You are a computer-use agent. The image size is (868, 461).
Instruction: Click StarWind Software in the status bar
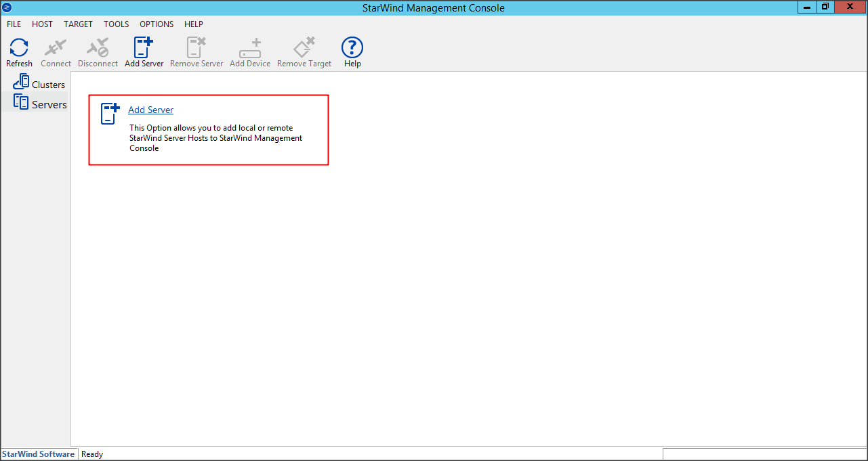click(39, 454)
